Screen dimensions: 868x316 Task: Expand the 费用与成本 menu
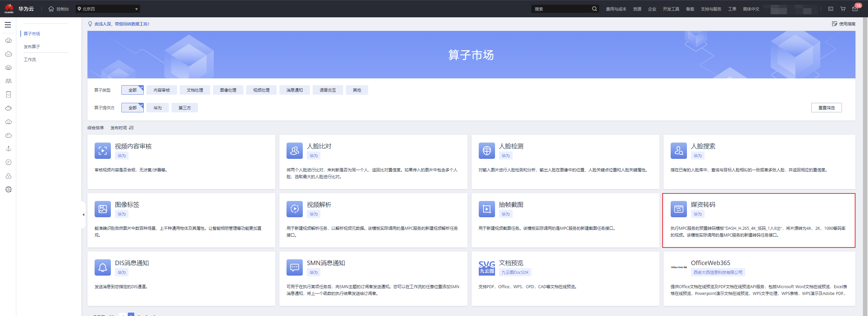click(x=616, y=9)
